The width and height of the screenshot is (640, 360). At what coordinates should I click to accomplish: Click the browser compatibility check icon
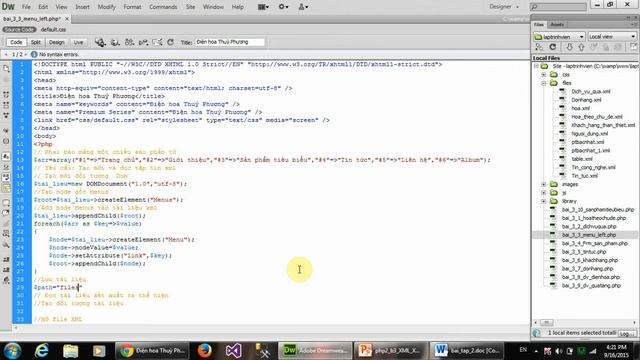click(143, 42)
